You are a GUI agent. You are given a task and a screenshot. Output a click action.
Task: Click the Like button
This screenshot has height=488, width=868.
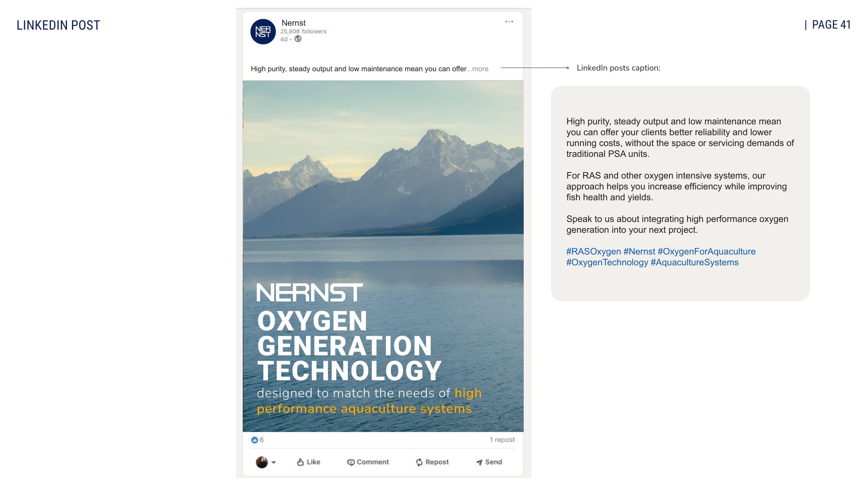point(309,462)
